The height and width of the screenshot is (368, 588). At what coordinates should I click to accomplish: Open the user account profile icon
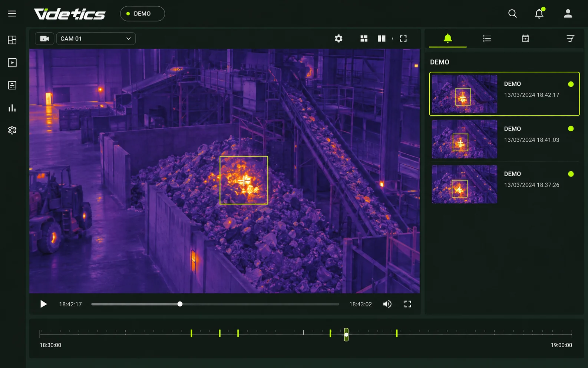[568, 14]
